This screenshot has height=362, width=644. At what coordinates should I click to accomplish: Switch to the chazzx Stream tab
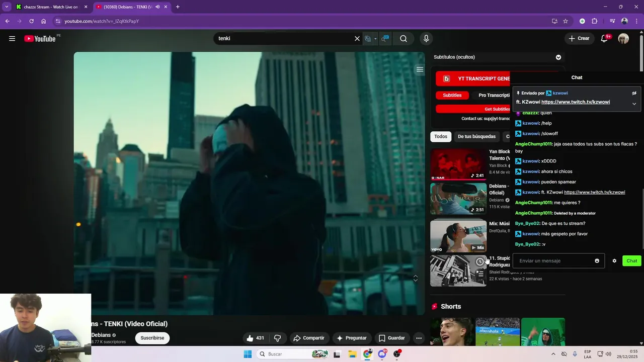[52, 7]
